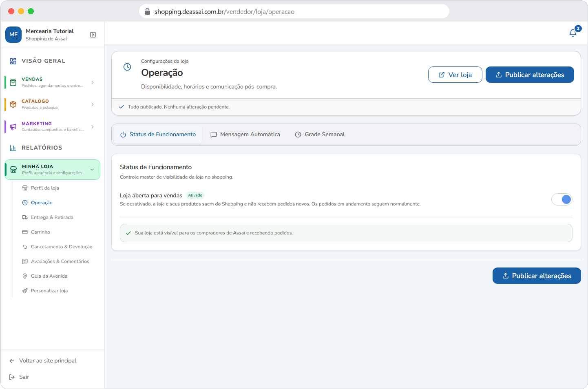Click the Catálogo box icon
This screenshot has height=389, width=588.
(x=13, y=104)
